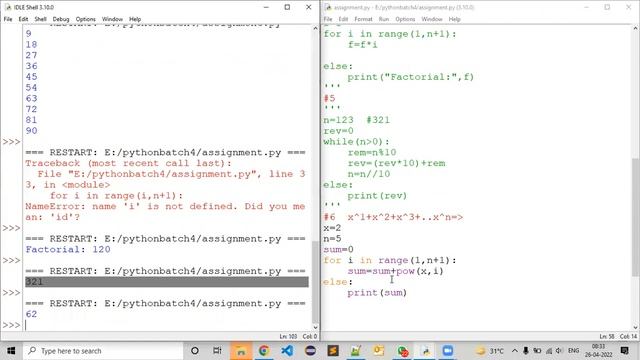This screenshot has height=360, width=640.
Task: Open network status tray icon
Action: pos(549,351)
